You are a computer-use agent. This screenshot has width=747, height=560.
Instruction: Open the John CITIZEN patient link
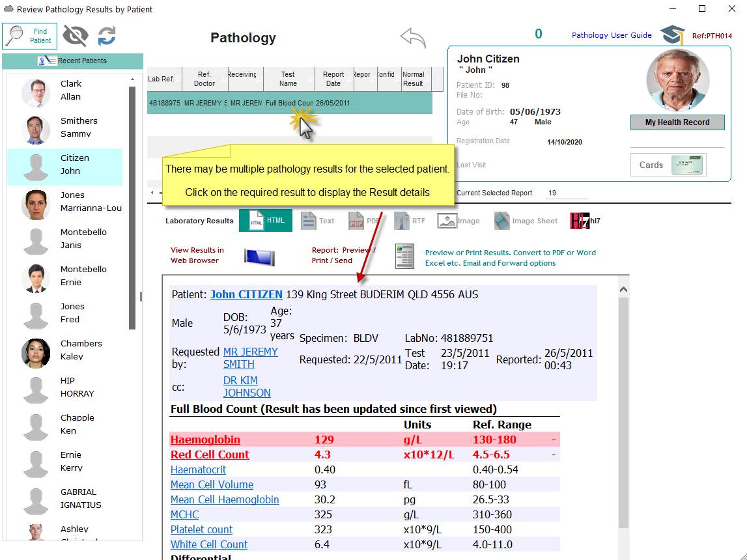tap(246, 294)
